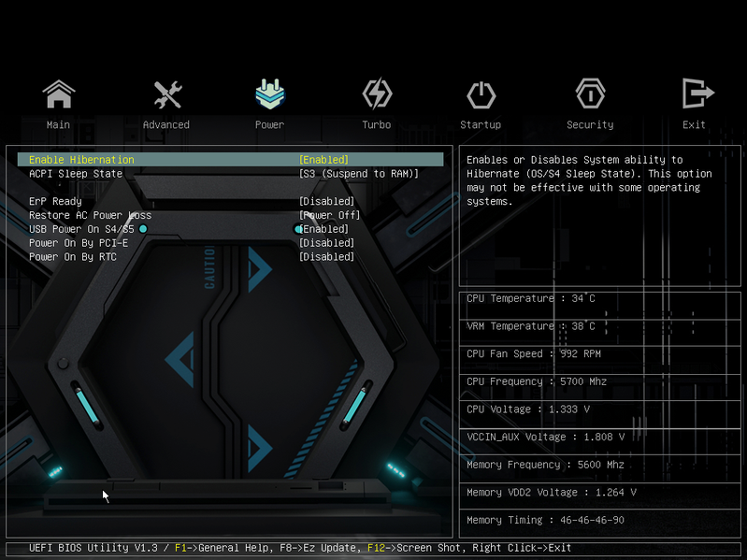The width and height of the screenshot is (747, 560).
Task: Toggle the ErP Ready [Disabled] value
Action: click(x=327, y=201)
